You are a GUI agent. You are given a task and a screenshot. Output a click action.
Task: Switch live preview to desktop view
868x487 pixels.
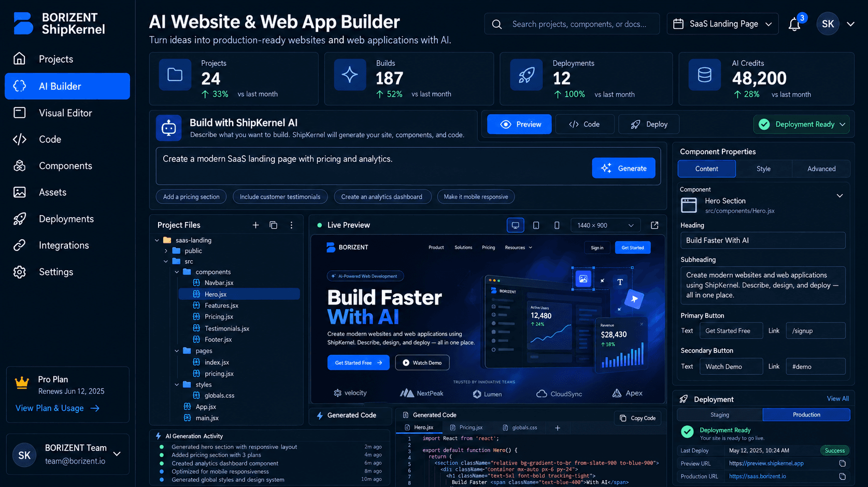click(x=515, y=225)
